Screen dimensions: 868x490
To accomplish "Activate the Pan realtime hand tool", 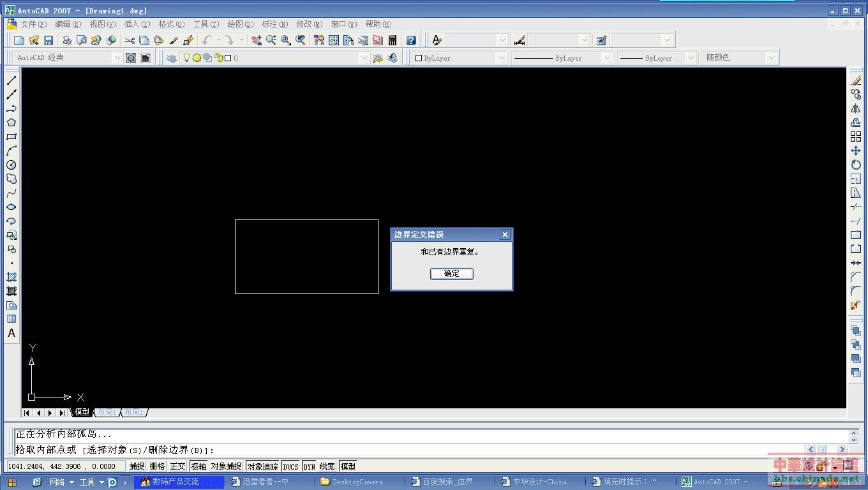I will [x=257, y=40].
